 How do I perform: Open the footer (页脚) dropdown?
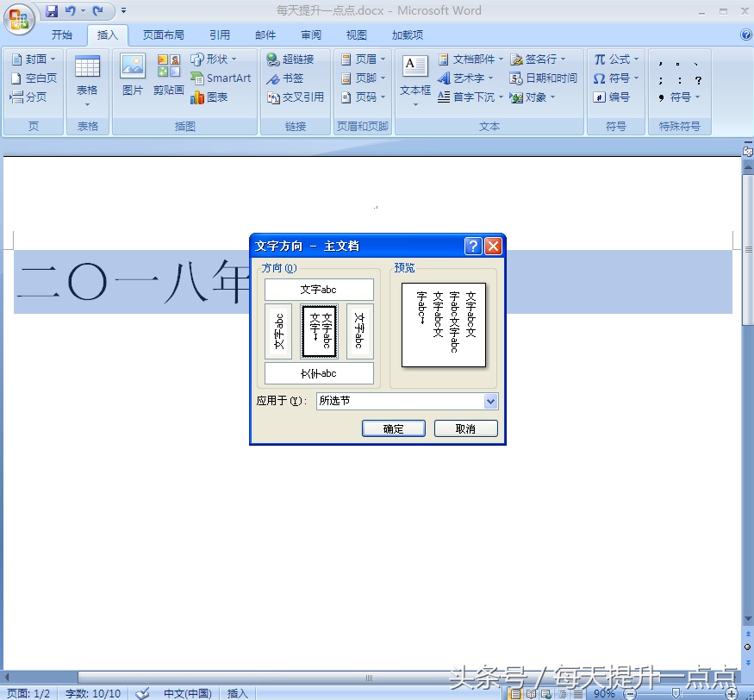coord(363,78)
